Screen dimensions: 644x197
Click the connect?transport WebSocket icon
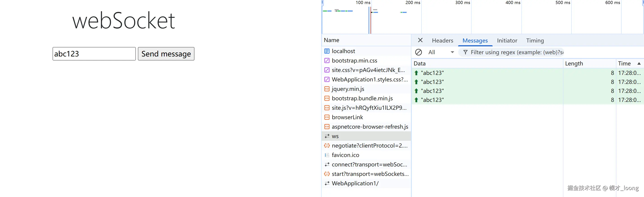(327, 164)
